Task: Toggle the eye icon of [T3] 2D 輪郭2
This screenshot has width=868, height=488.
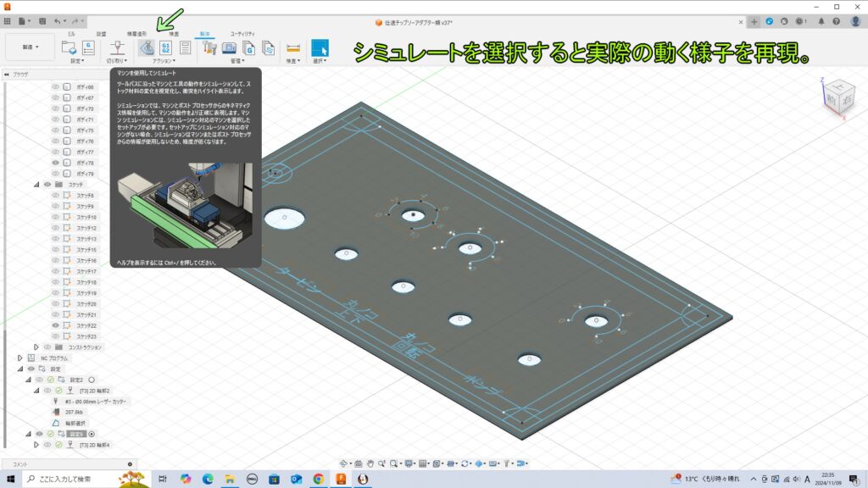Action: pos(47,391)
